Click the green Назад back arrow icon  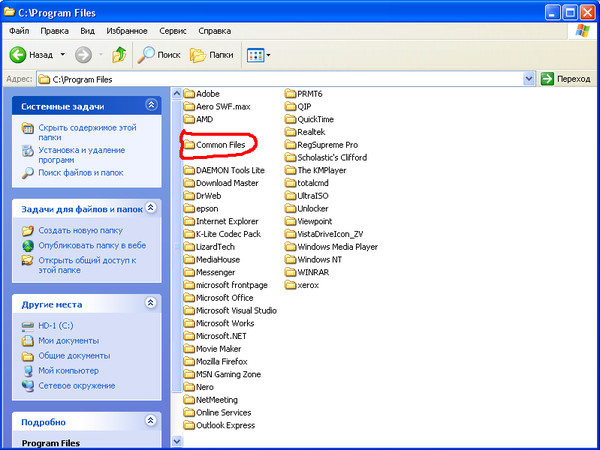(x=17, y=55)
